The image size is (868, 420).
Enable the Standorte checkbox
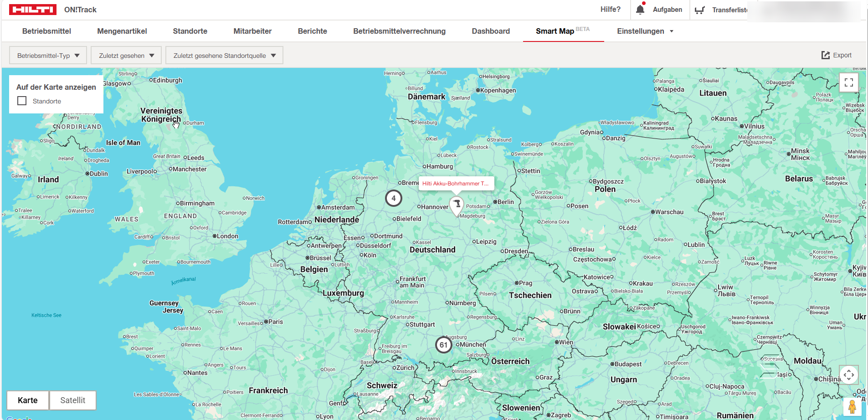pyautogui.click(x=22, y=101)
